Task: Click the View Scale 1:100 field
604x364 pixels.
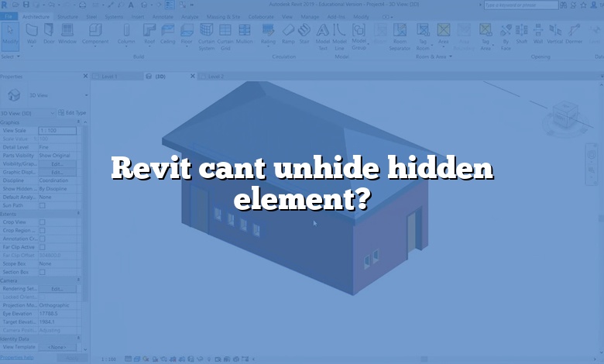Action: click(57, 131)
